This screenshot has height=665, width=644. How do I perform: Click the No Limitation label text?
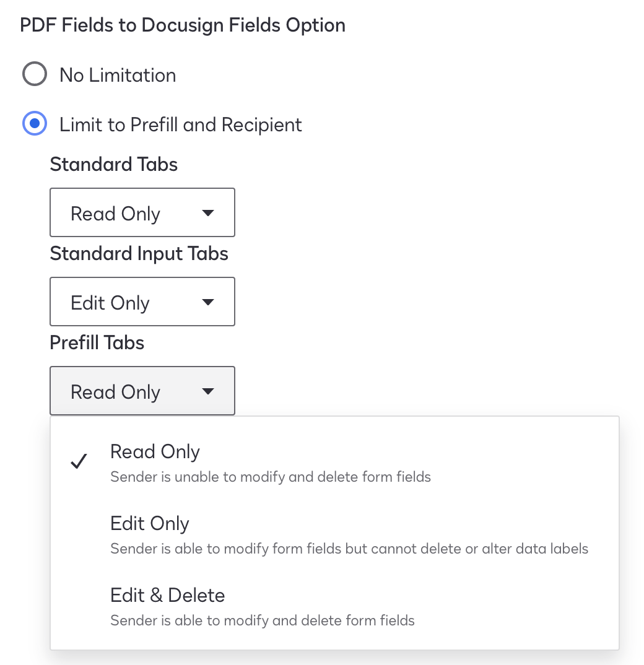118,76
